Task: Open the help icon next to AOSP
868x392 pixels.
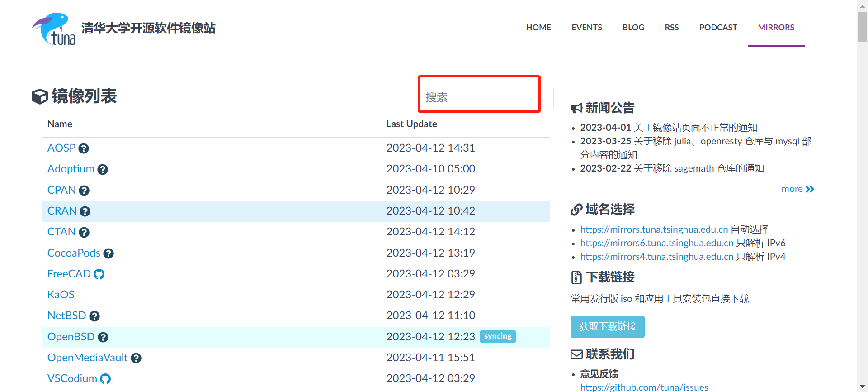Action: 84,148
